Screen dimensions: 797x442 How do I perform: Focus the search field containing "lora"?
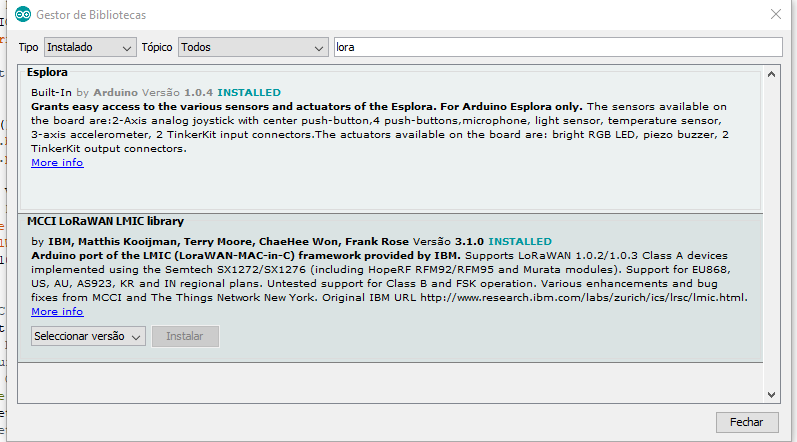tap(557, 47)
